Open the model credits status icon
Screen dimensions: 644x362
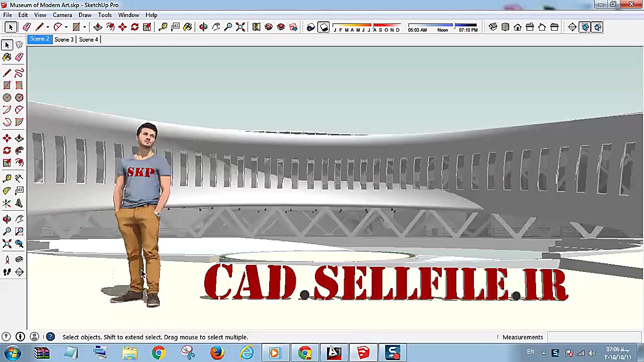[20, 337]
